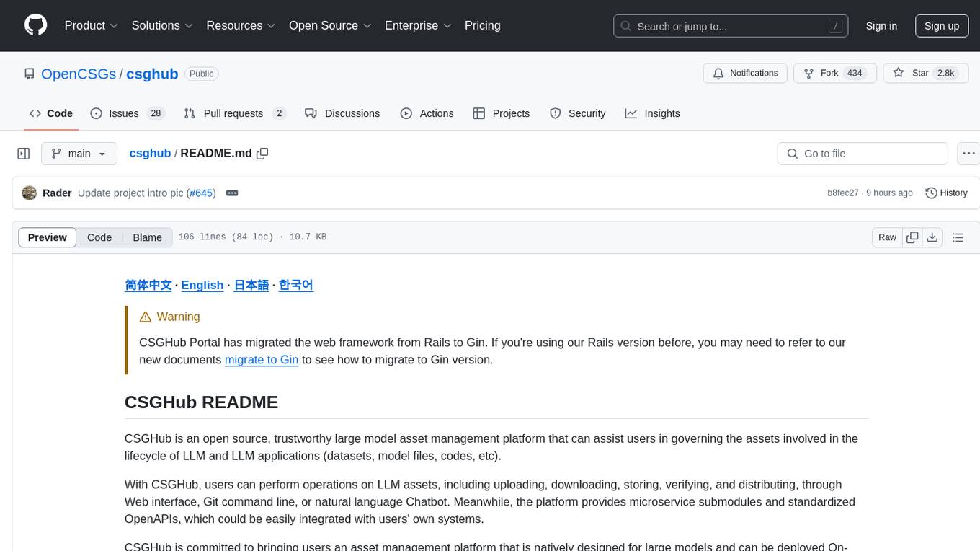Click the Issues count badge 28
Viewport: 980px width, 551px height.
pyautogui.click(x=156, y=113)
